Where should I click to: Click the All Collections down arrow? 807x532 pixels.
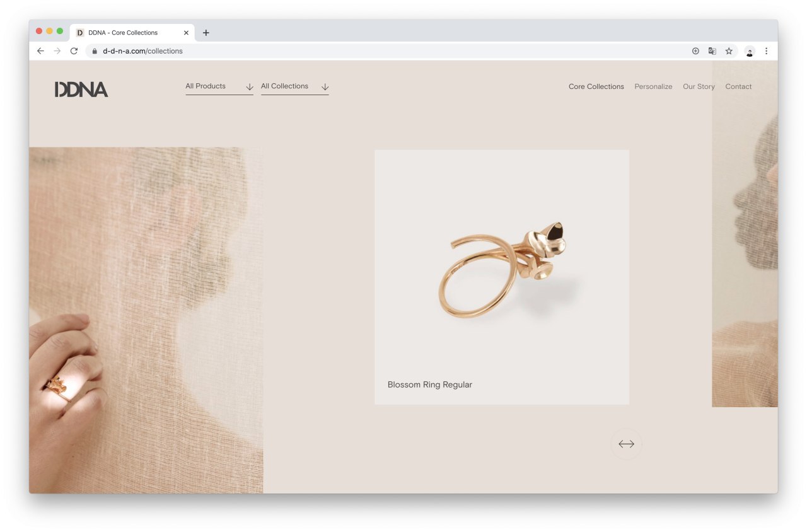tap(325, 87)
